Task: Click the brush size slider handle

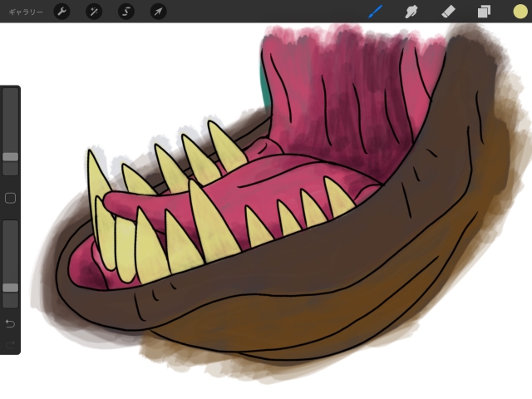Action: point(10,156)
